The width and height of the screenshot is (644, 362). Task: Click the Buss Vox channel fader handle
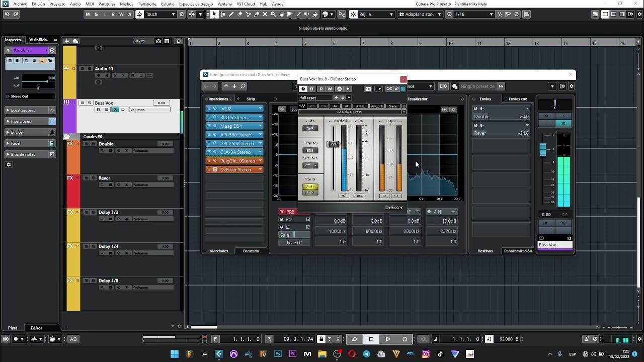click(x=543, y=150)
